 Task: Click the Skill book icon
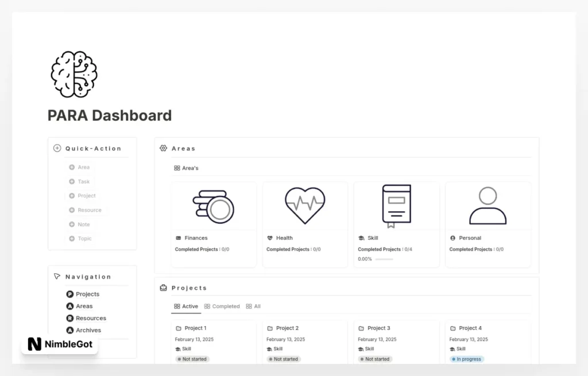coord(396,204)
